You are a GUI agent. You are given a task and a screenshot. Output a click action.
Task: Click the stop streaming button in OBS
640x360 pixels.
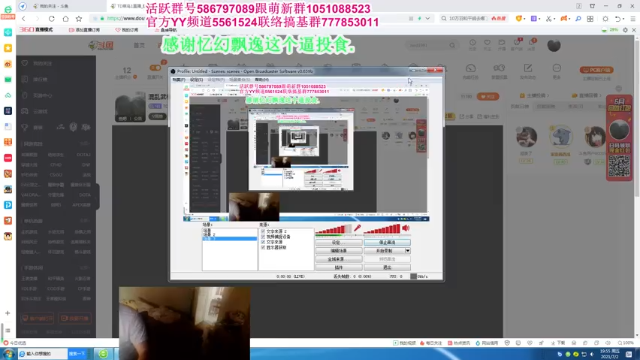(x=387, y=242)
